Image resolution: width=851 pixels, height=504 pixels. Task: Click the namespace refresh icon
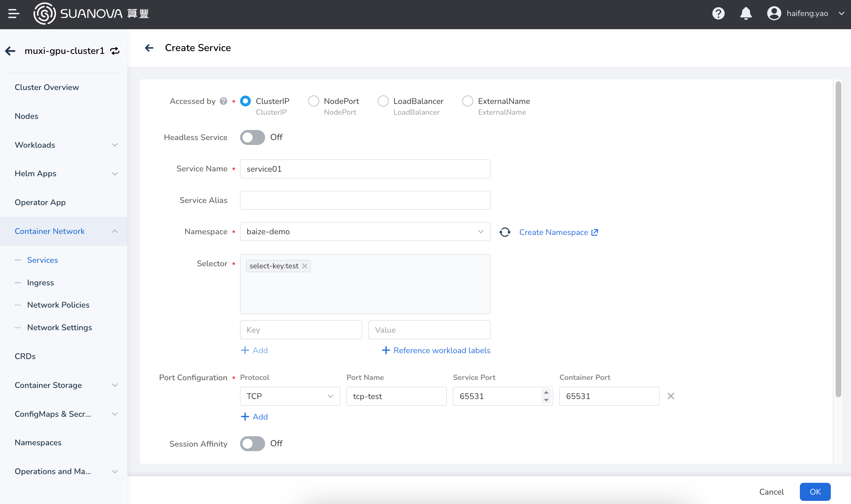pyautogui.click(x=504, y=232)
